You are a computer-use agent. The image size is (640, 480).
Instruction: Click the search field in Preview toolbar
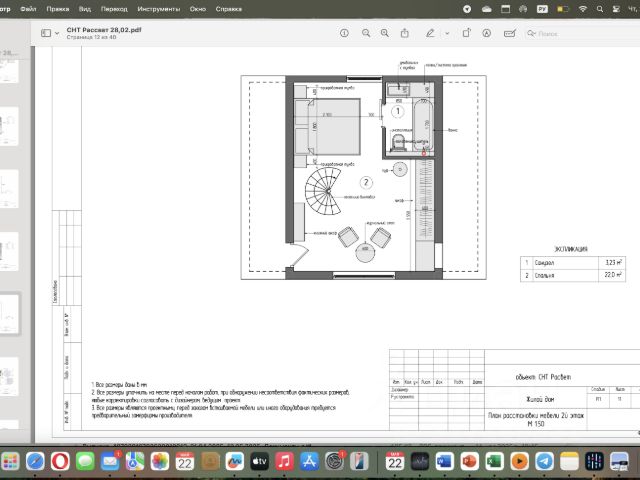tap(582, 33)
